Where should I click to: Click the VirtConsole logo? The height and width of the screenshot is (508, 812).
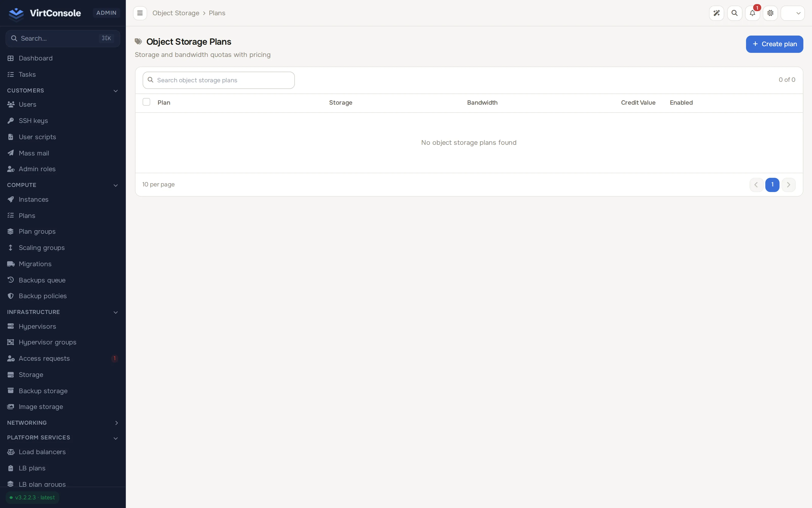(x=45, y=13)
